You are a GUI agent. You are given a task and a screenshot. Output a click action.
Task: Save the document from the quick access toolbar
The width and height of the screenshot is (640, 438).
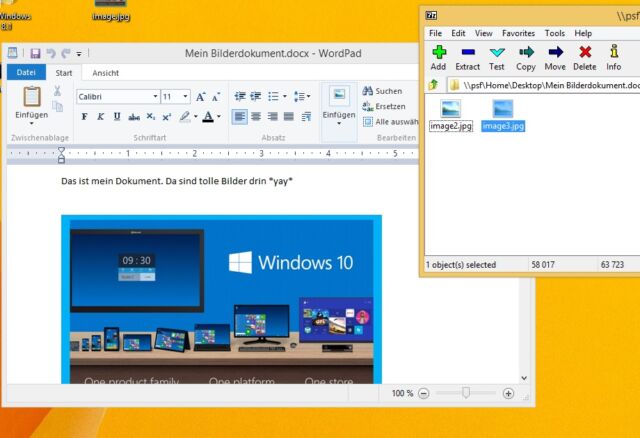click(35, 53)
